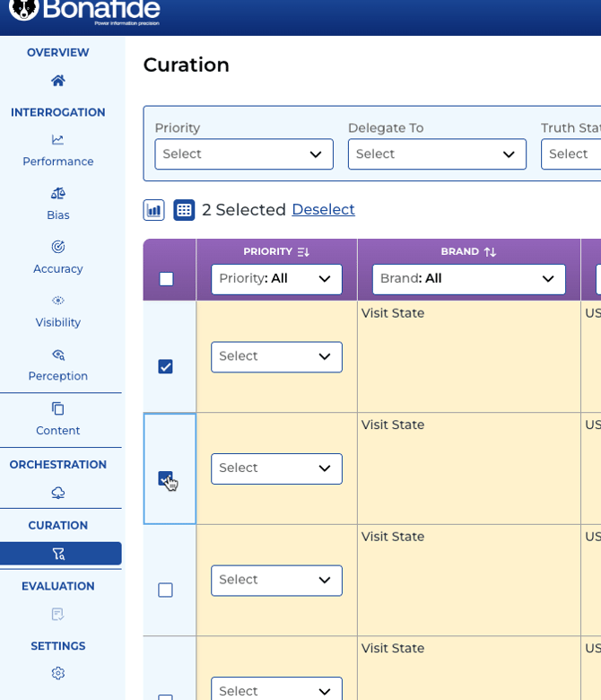This screenshot has width=601, height=700.
Task: Open the Overview home icon
Action: [x=58, y=81]
